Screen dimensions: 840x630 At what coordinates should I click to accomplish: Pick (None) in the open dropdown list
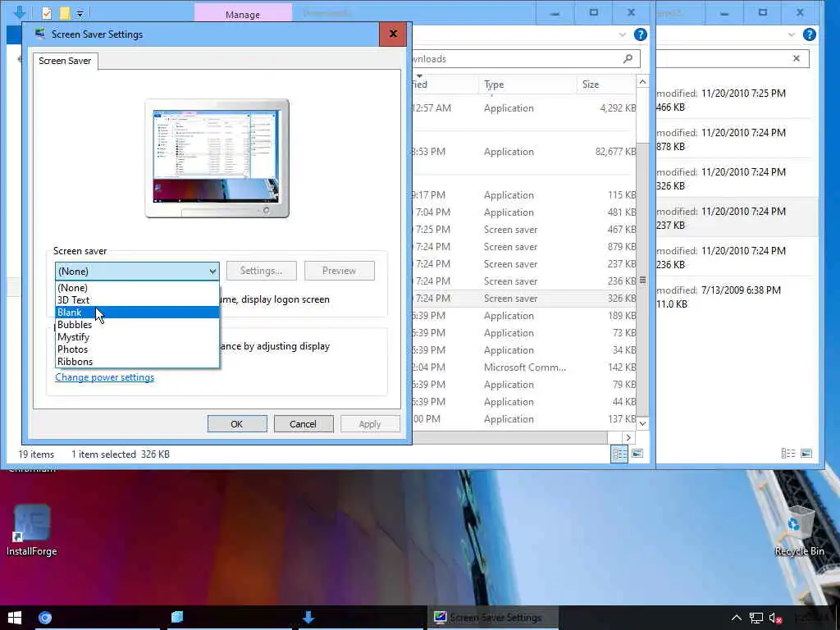tap(137, 288)
